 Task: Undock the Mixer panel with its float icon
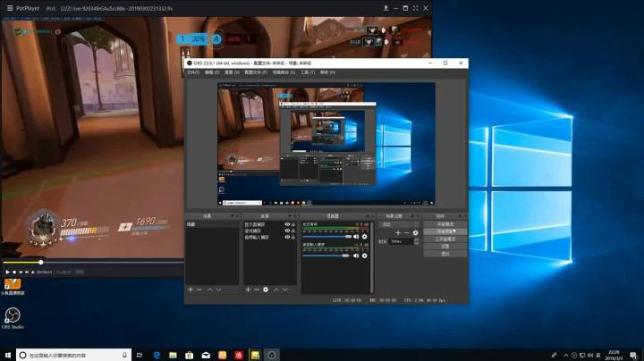tap(368, 215)
